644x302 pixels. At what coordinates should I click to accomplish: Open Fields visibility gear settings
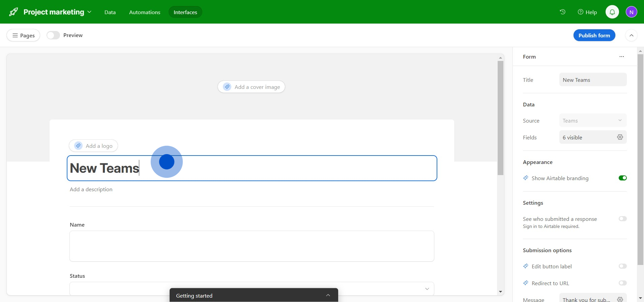click(x=620, y=137)
